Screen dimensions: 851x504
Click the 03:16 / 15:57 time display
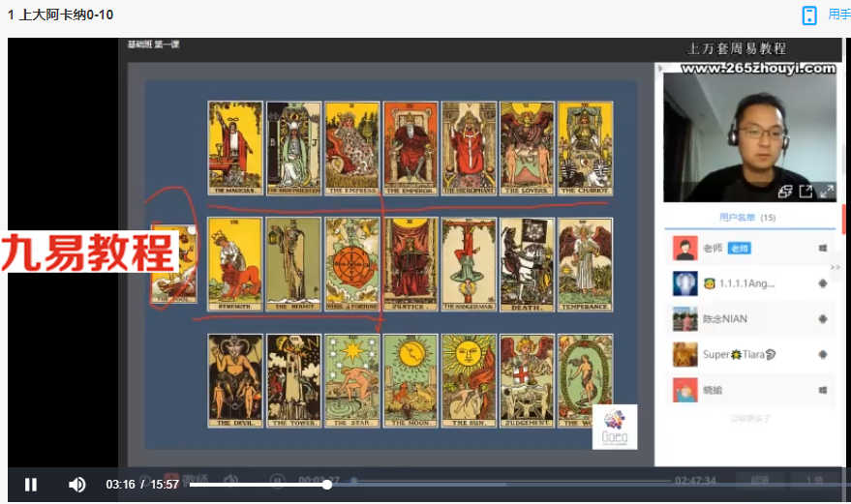(x=142, y=485)
